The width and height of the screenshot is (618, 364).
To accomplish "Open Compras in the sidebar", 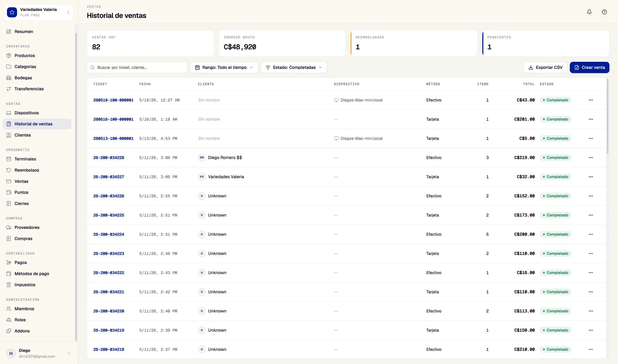I will pyautogui.click(x=37, y=239).
